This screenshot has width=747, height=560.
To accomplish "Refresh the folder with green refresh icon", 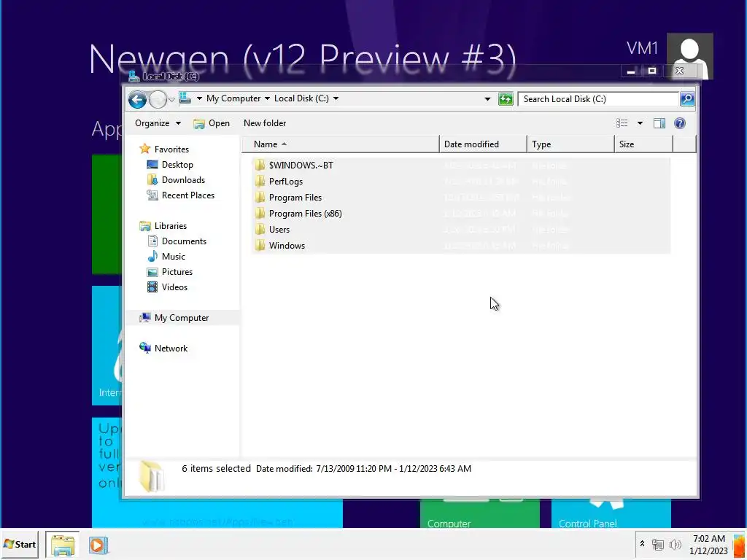I will point(506,99).
